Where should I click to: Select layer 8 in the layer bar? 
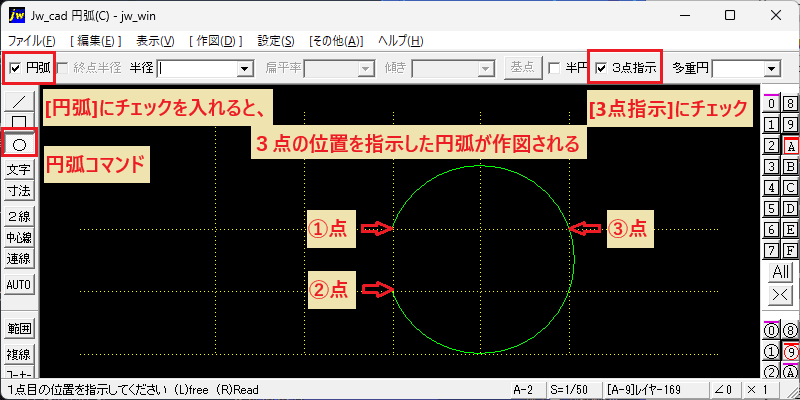790,103
